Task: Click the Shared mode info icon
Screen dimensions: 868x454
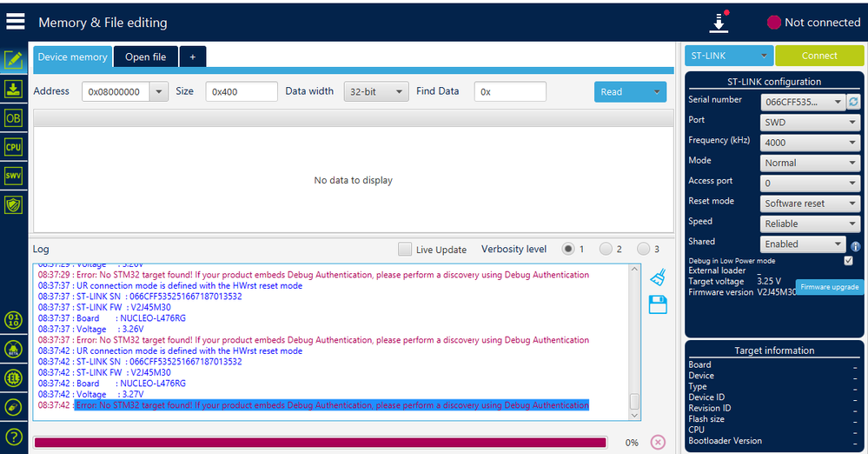Action: (x=855, y=246)
